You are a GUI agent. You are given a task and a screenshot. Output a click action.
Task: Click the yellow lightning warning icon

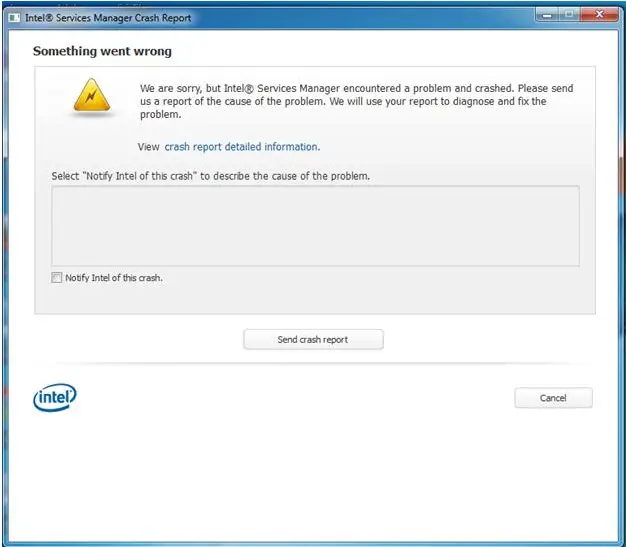pyautogui.click(x=92, y=96)
